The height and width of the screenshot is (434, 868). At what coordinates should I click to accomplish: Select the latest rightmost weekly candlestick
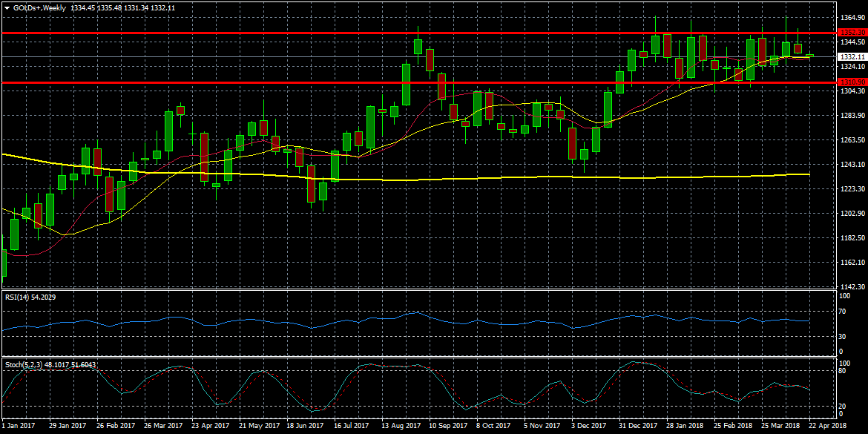(x=809, y=56)
